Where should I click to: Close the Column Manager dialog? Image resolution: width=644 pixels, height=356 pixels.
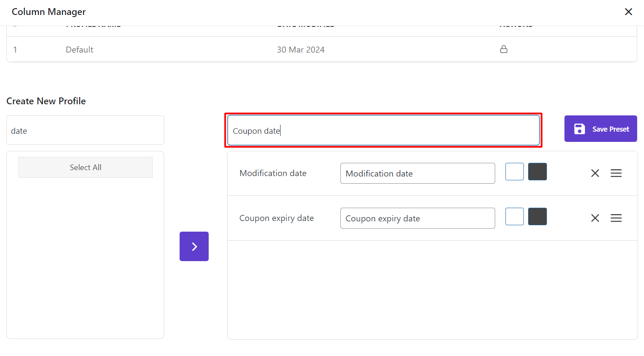pos(628,12)
